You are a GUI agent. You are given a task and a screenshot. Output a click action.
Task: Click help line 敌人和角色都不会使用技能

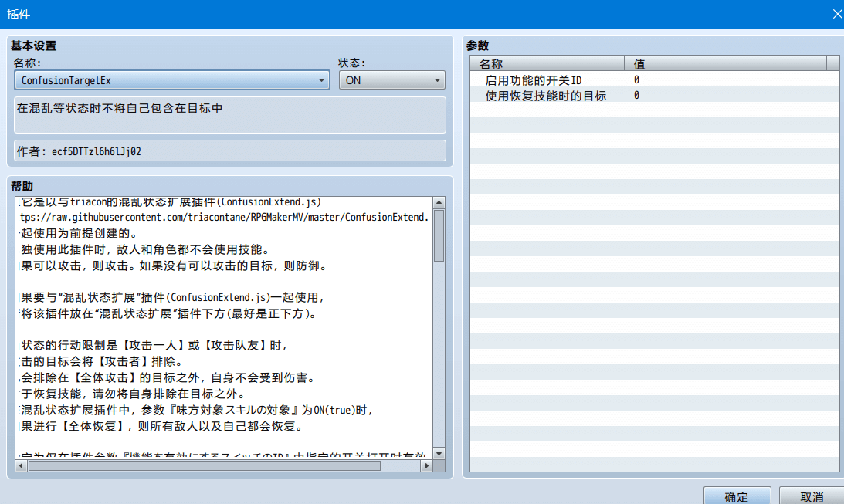coord(144,249)
